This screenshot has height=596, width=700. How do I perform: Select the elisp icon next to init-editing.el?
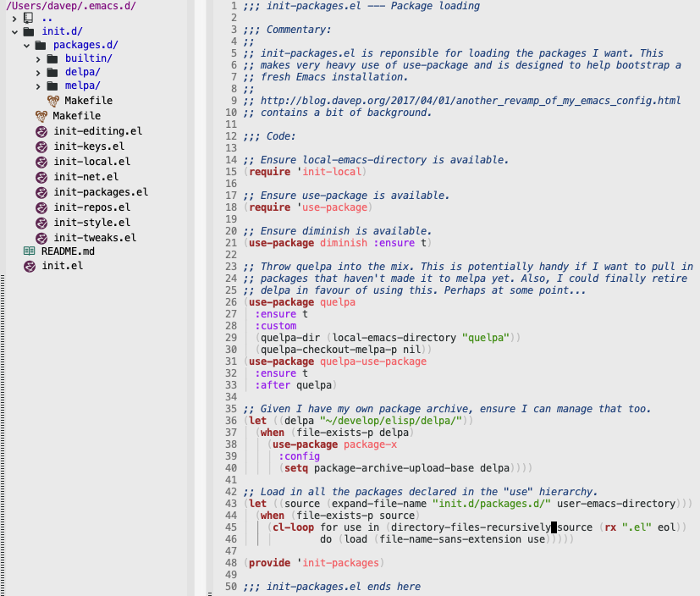pyautogui.click(x=41, y=131)
